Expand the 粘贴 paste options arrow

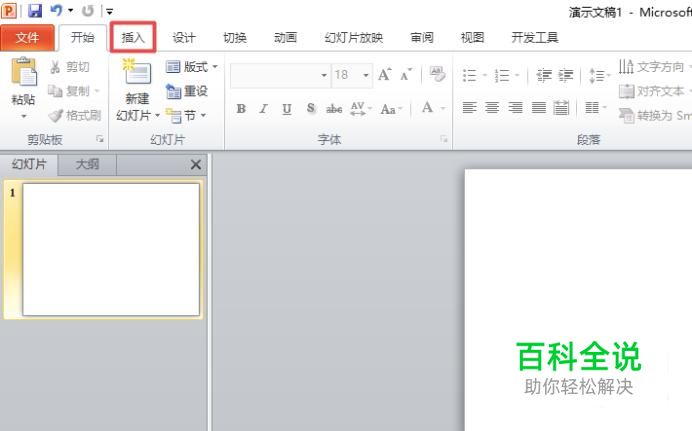coord(23,116)
